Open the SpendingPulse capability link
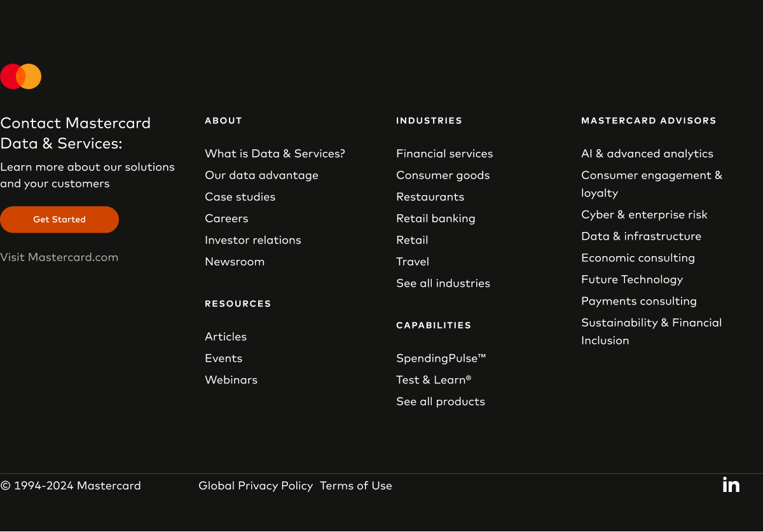The width and height of the screenshot is (763, 532). (x=441, y=358)
